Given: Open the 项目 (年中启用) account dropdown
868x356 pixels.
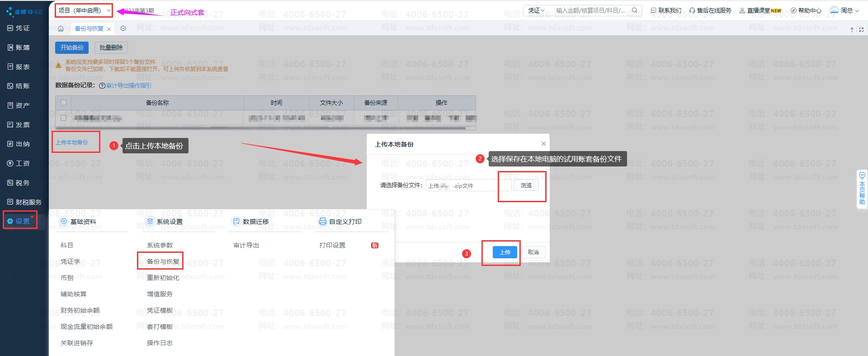Looking at the screenshot, I should click(84, 10).
